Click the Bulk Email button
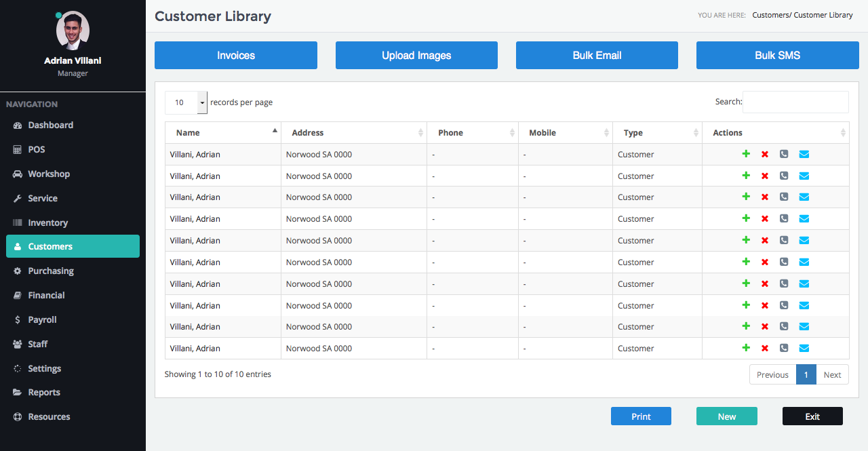 [x=597, y=56]
